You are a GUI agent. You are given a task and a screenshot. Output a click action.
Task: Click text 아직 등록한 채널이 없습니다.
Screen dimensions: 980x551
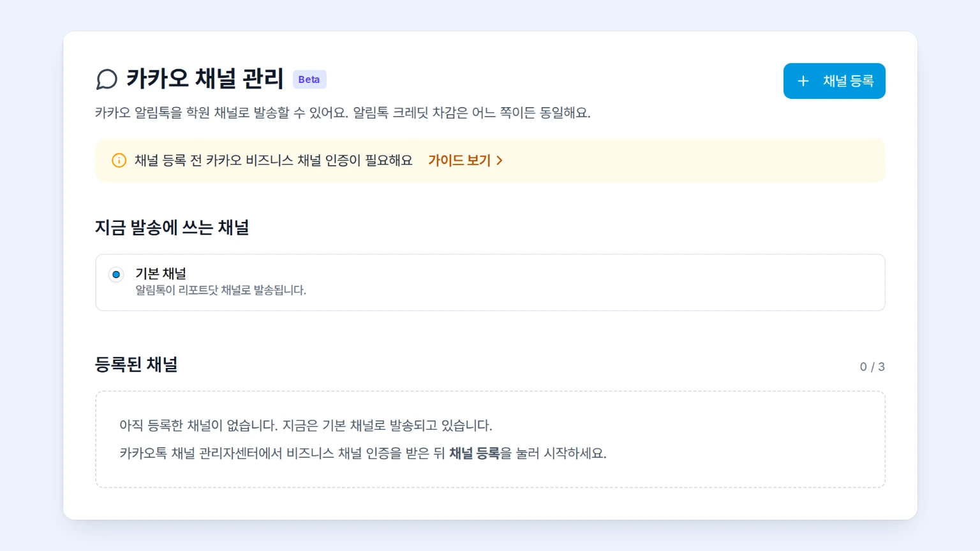(199, 425)
